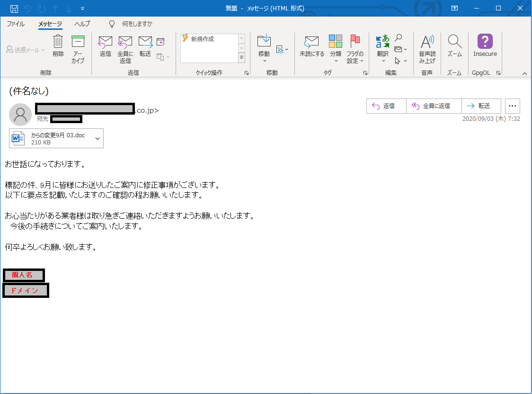The height and width of the screenshot is (394, 532).
Task: Click the 返信 button in message header
Action: tap(386, 106)
